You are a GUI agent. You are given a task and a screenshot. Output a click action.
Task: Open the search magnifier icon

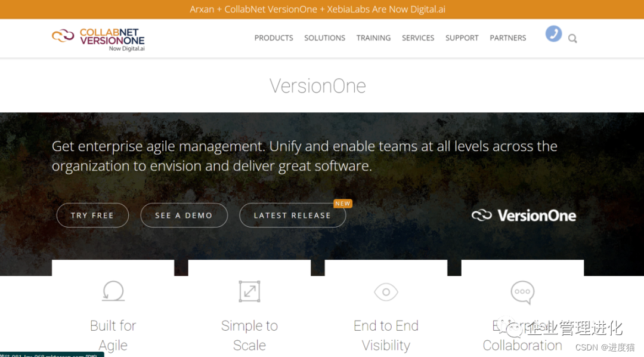[x=572, y=39]
